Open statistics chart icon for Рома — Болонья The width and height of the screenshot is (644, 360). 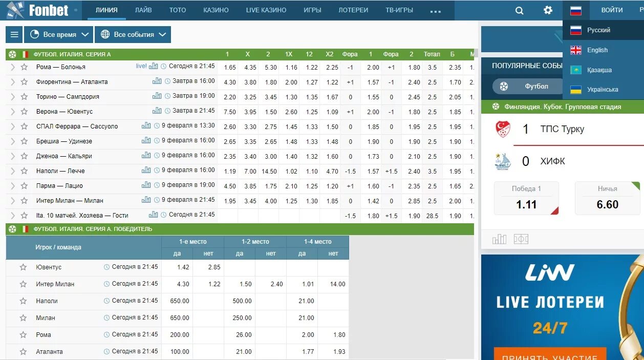tap(155, 66)
